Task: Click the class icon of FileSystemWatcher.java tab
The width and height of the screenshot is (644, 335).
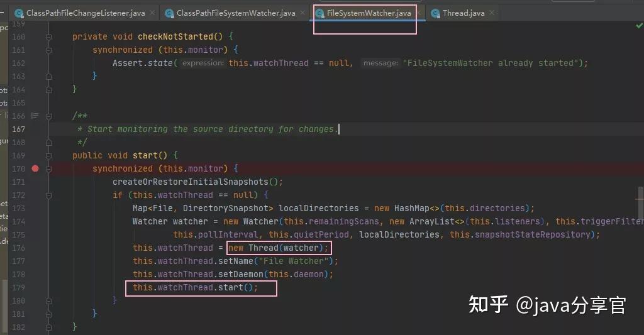Action: tap(320, 14)
